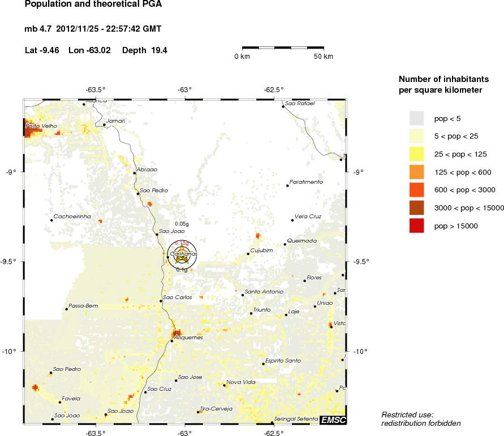The height and width of the screenshot is (436, 504).
Task: Click the '0.1g' PGA contour label
Action: tap(182, 270)
